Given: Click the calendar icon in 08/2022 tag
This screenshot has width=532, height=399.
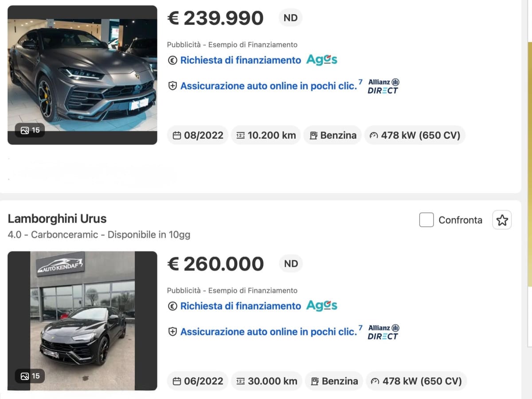Looking at the screenshot, I should (177, 136).
